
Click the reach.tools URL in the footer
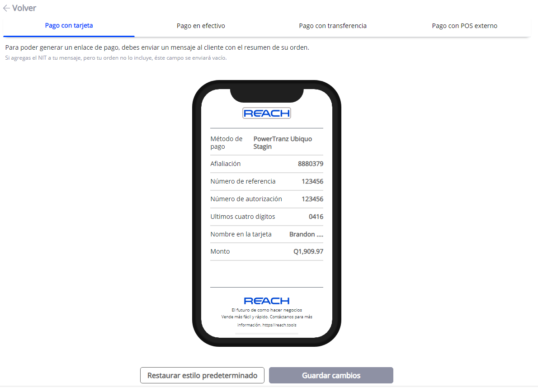pos(280,325)
